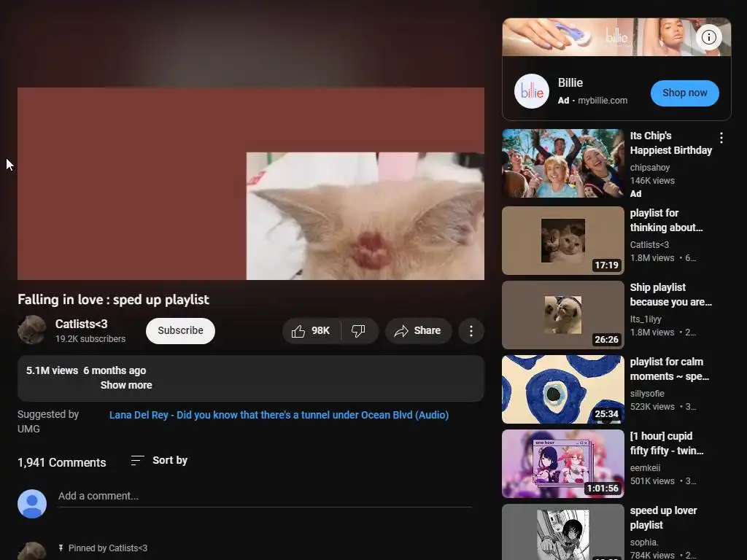747x560 pixels.
Task: Like the video with thumbs up 98K
Action: click(311, 331)
